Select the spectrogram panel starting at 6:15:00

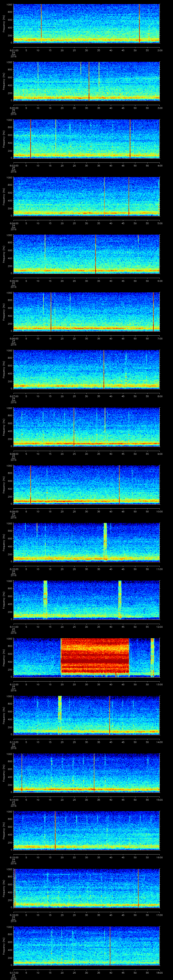point(86,831)
